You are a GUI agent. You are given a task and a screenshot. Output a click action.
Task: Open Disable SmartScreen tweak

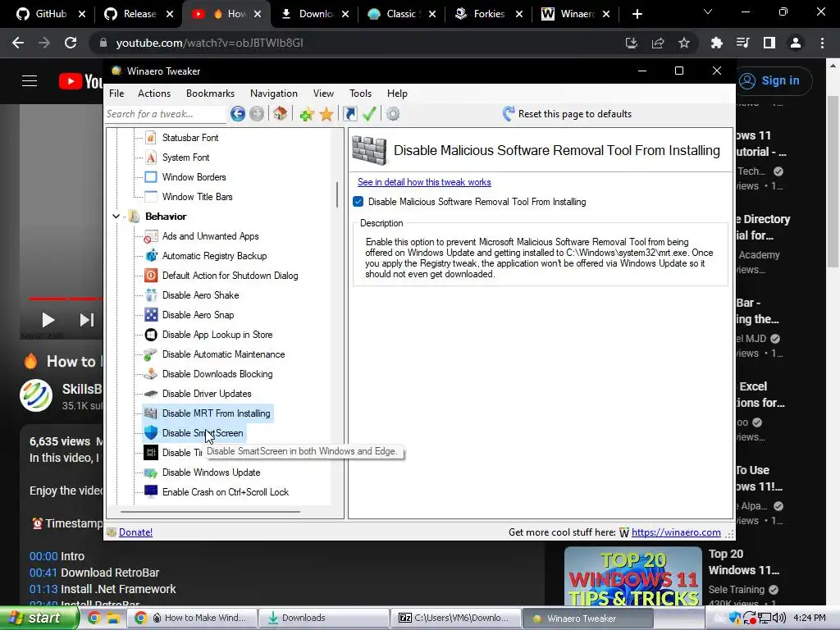[x=203, y=433]
